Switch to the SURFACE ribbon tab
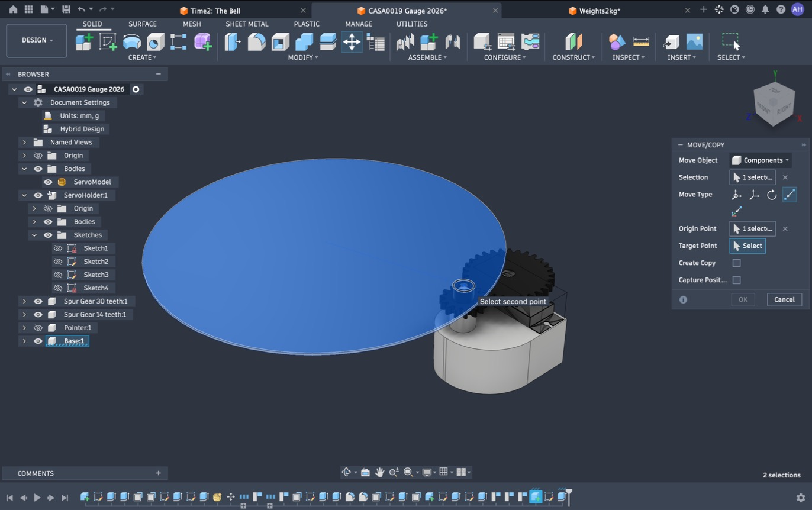 click(x=143, y=24)
